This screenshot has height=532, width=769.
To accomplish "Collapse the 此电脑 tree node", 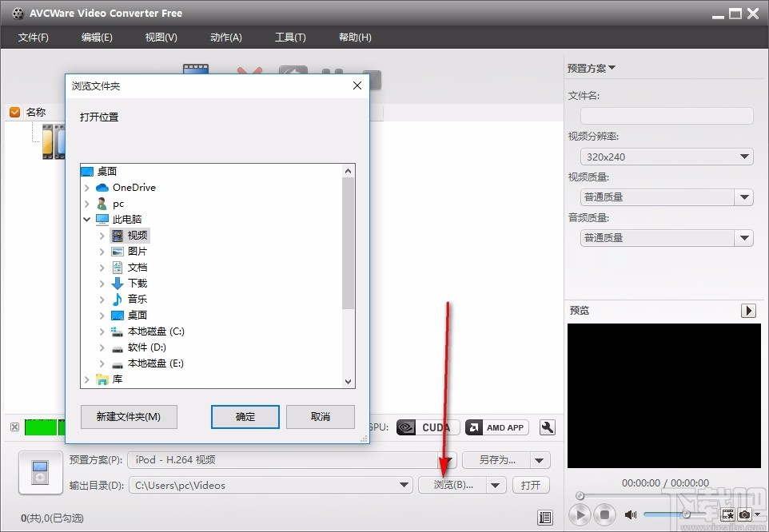I will (86, 219).
